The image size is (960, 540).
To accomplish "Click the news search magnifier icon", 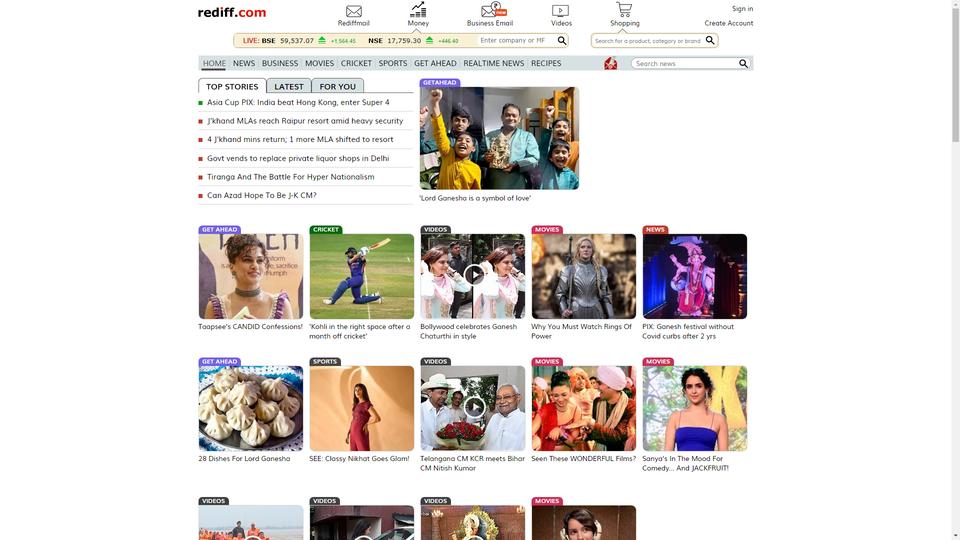I will 743,64.
